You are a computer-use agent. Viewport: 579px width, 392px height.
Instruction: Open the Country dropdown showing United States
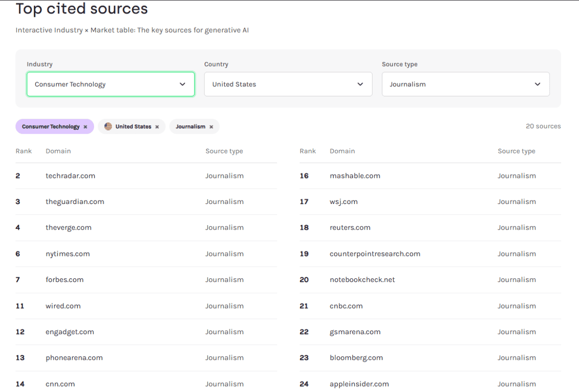[x=288, y=84]
